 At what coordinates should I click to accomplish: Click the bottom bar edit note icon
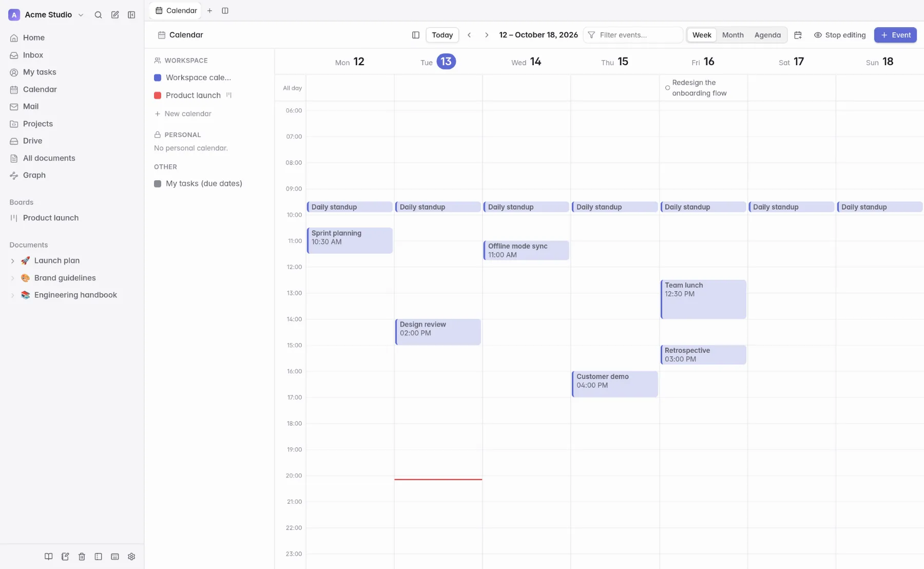pos(65,557)
